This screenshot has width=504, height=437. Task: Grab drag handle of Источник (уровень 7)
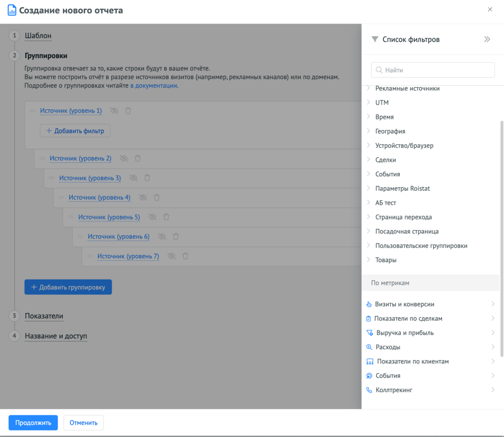tap(90, 256)
